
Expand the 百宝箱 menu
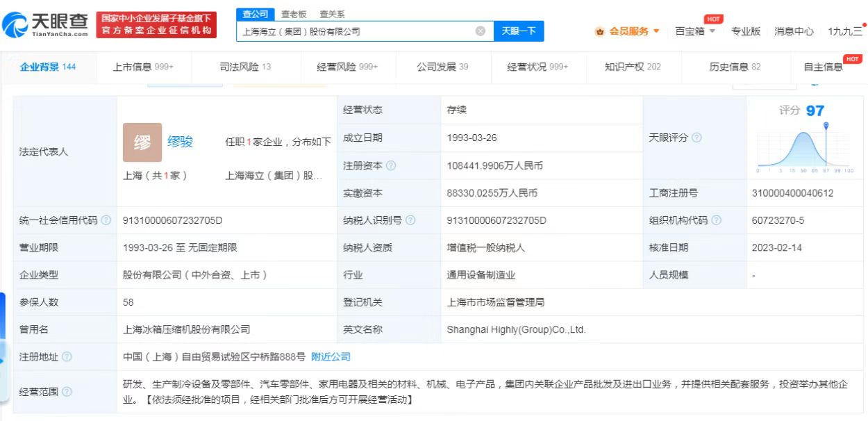coord(695,31)
